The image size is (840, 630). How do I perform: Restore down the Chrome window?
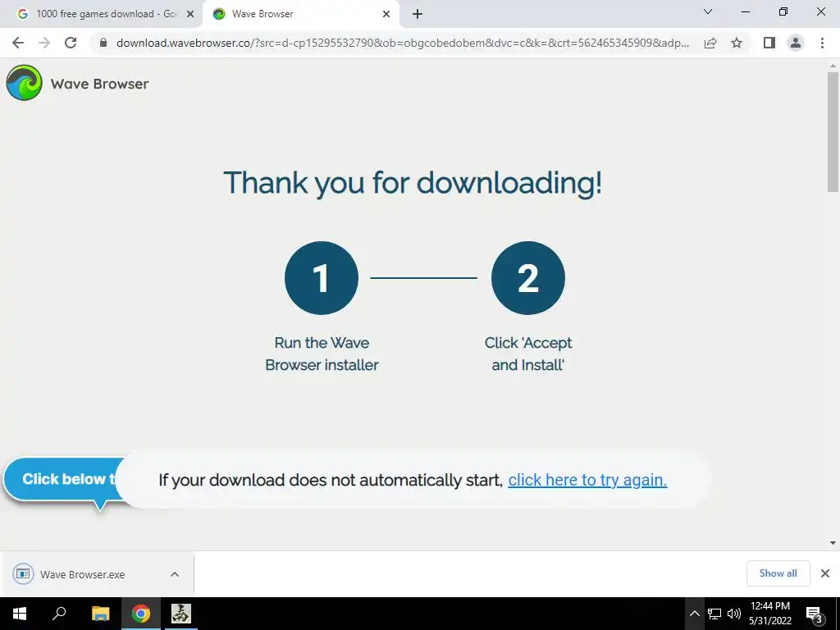coord(783,11)
